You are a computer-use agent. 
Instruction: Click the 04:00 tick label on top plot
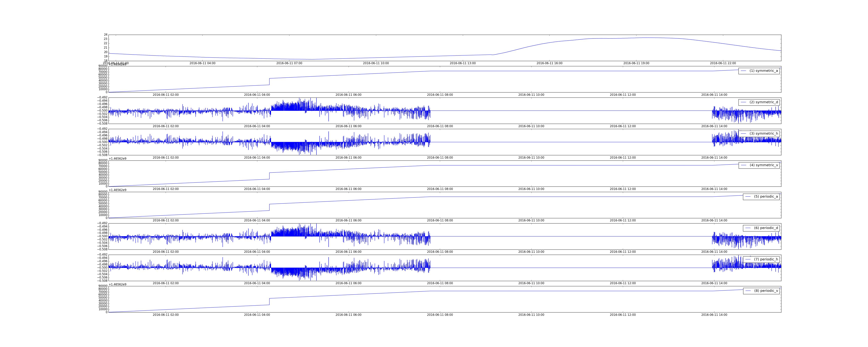tap(203, 63)
